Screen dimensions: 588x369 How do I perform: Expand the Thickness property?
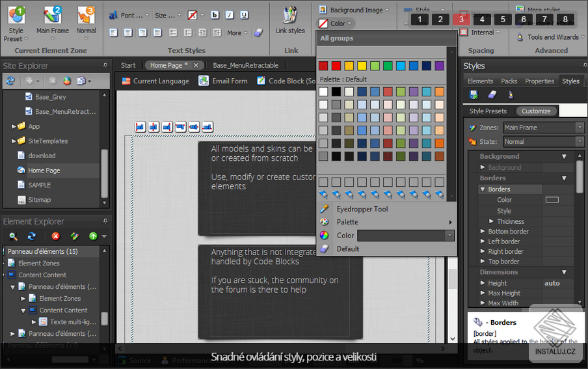(491, 221)
